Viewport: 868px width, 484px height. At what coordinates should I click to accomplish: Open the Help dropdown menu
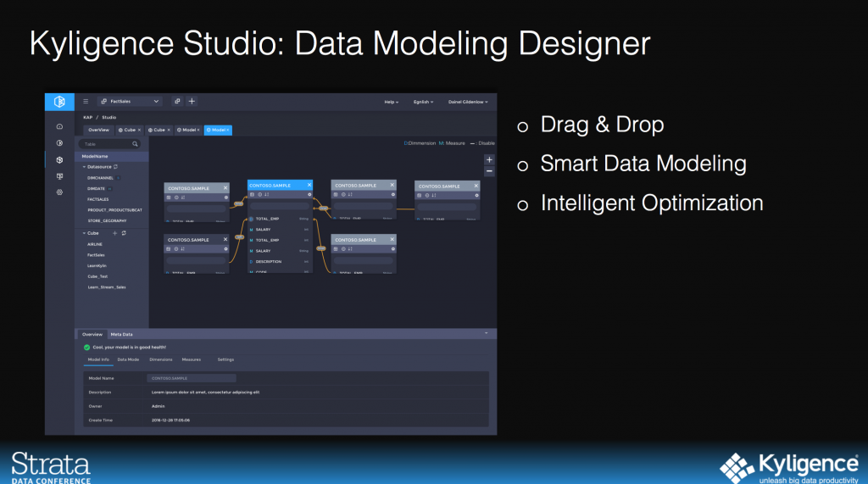tap(391, 102)
